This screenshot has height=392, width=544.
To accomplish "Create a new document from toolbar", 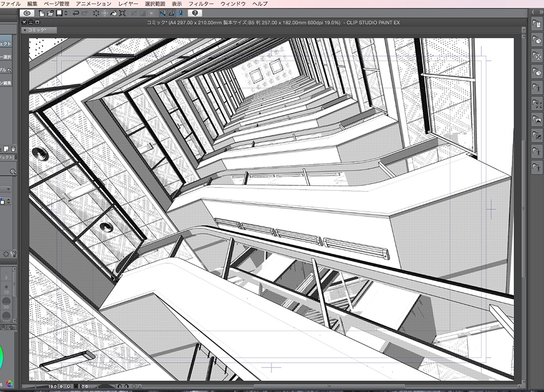I will coord(42,13).
